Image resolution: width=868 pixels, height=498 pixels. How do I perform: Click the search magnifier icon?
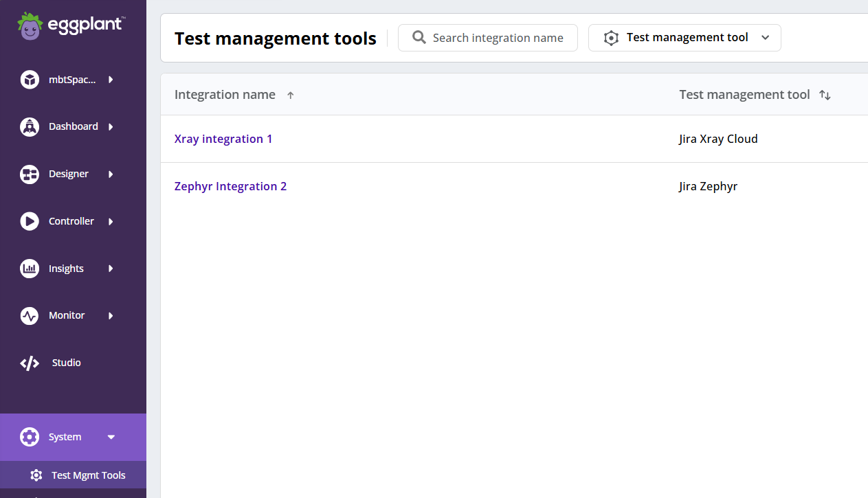pyautogui.click(x=419, y=38)
